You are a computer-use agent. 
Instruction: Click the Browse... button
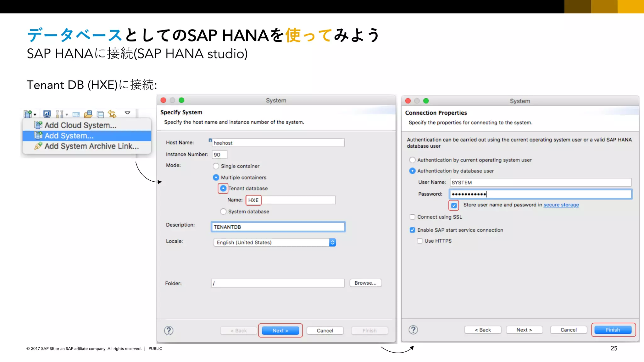coord(365,283)
